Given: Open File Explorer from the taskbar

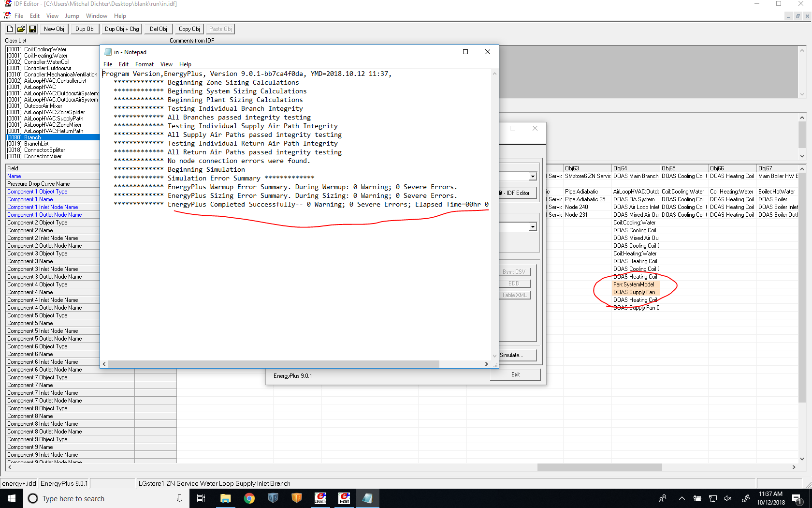Looking at the screenshot, I should click(226, 498).
